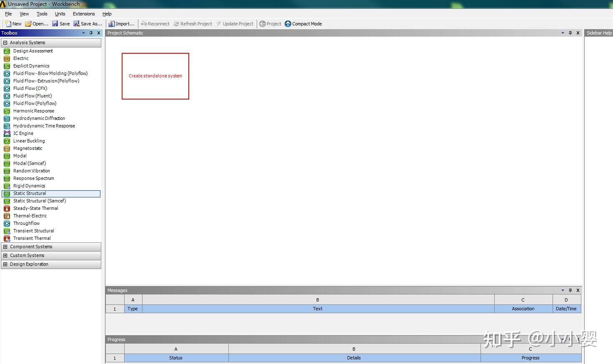Click the Thermal-Electric icon
This screenshot has width=613, height=364.
pyautogui.click(x=7, y=216)
